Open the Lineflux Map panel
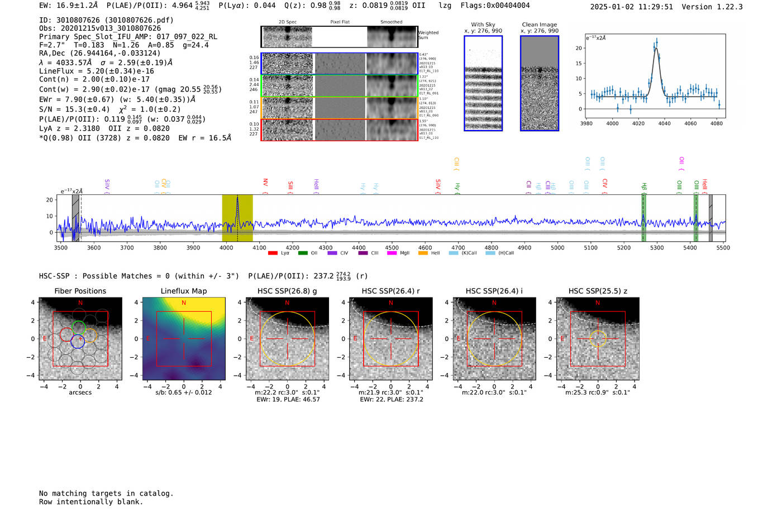 pyautogui.click(x=184, y=339)
